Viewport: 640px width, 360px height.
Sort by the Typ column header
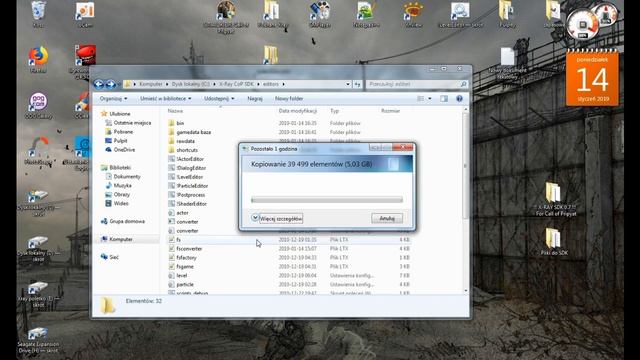point(335,111)
